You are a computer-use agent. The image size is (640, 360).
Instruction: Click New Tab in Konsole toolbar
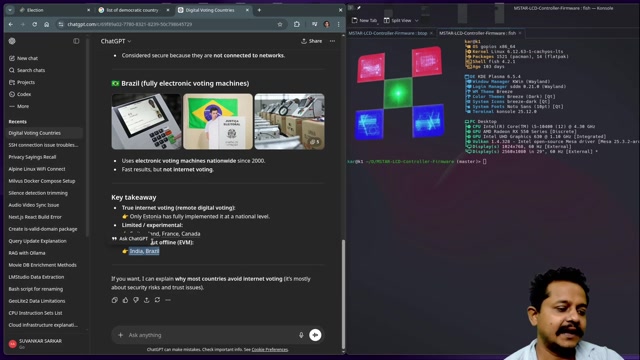364,20
